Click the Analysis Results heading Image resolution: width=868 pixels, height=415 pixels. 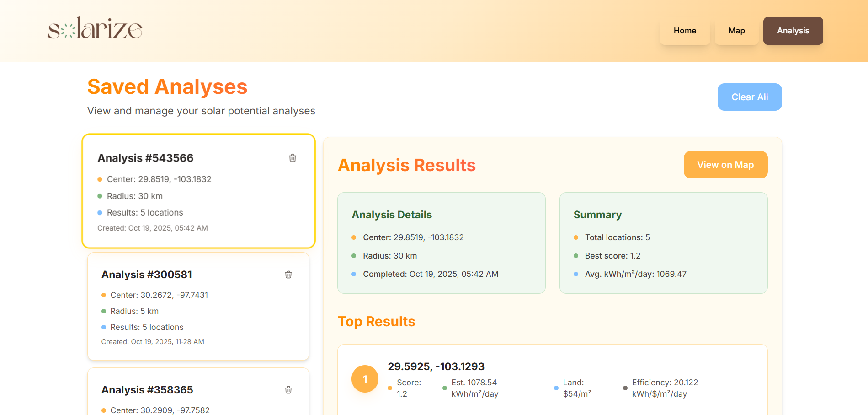pyautogui.click(x=407, y=165)
